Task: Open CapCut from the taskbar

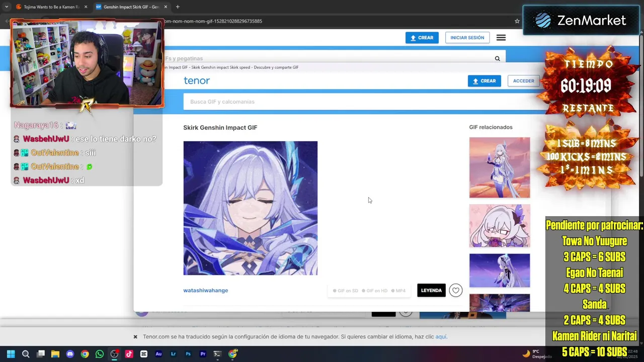Action: click(x=144, y=354)
